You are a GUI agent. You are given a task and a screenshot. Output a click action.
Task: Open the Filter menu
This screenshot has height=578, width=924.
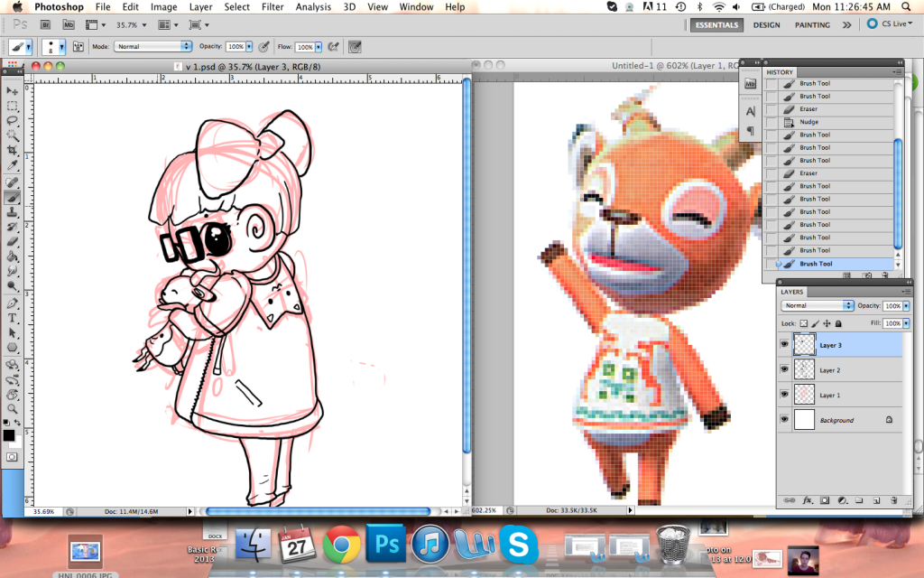[272, 7]
